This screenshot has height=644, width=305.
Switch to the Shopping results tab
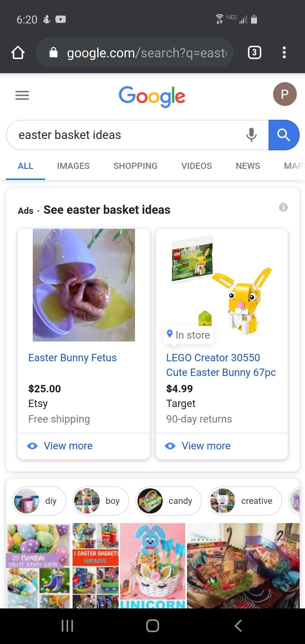(135, 166)
